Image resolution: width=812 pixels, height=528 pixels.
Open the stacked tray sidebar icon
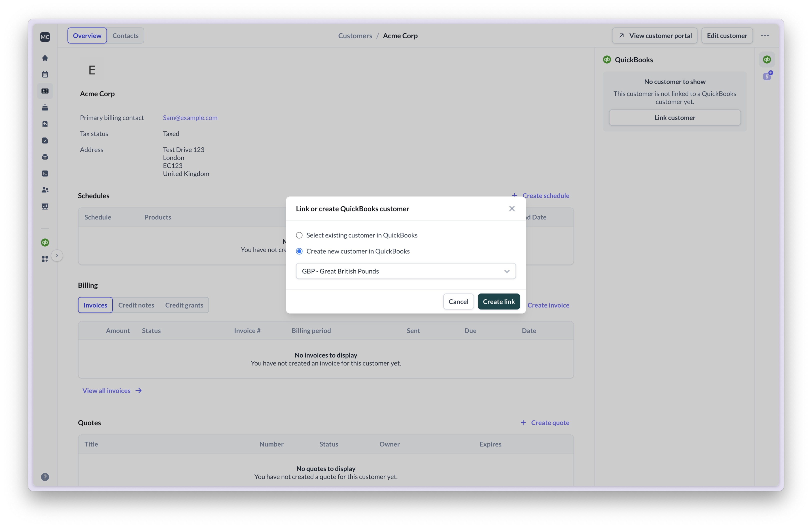click(45, 107)
